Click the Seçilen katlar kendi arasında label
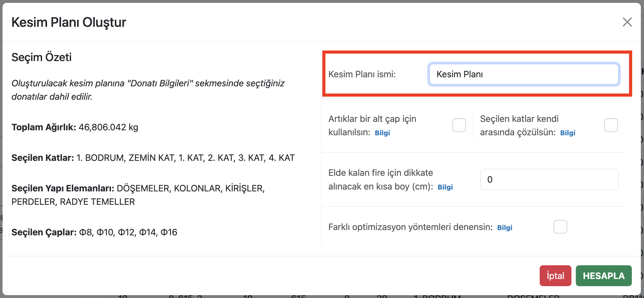Image resolution: width=644 pixels, height=298 pixels. [x=519, y=119]
